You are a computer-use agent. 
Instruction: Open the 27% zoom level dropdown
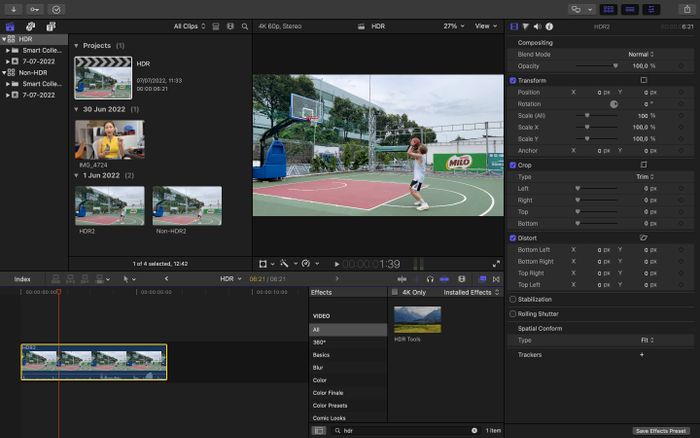pyautogui.click(x=453, y=26)
